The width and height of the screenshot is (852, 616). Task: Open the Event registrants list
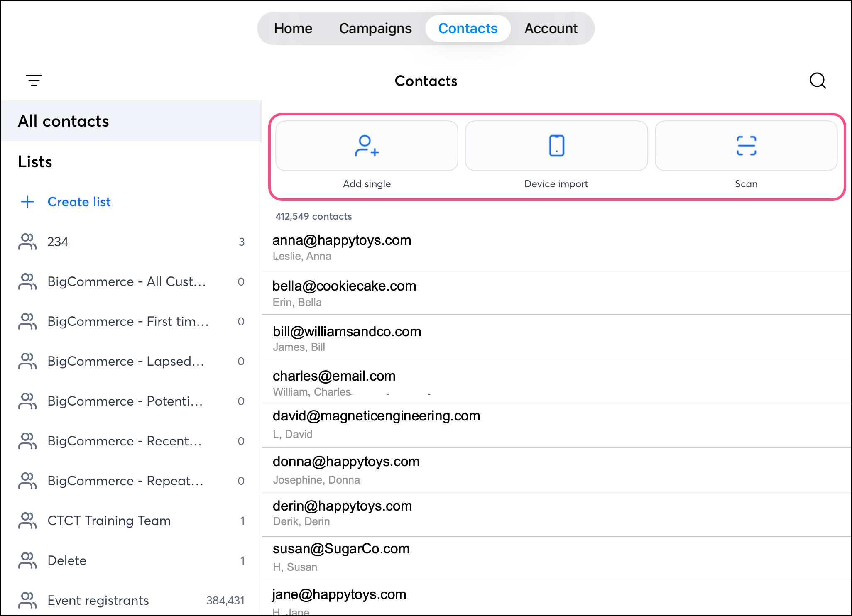98,600
